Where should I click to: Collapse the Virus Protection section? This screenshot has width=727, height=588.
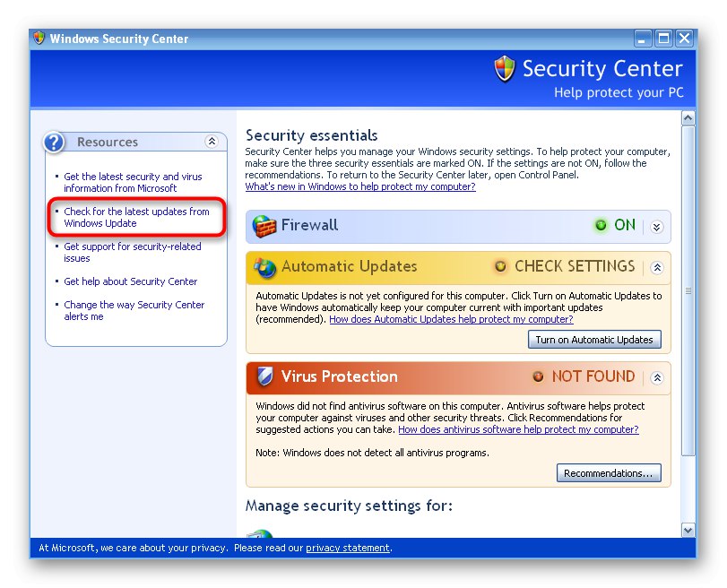tap(656, 377)
